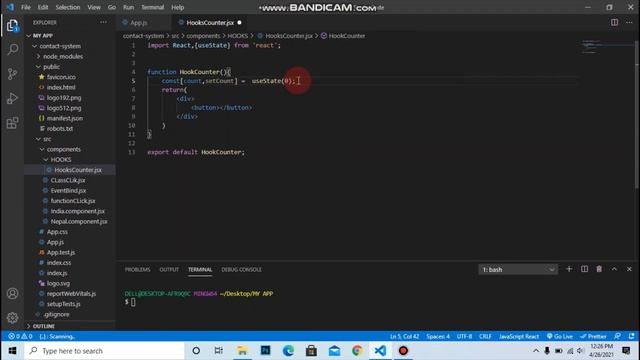This screenshot has height=360, width=640.
Task: Create a new terminal with plus icon
Action: pos(569,269)
